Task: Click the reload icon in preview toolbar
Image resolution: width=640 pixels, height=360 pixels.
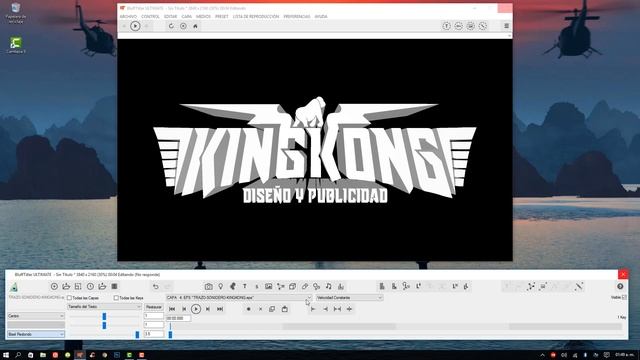Action: (171, 26)
